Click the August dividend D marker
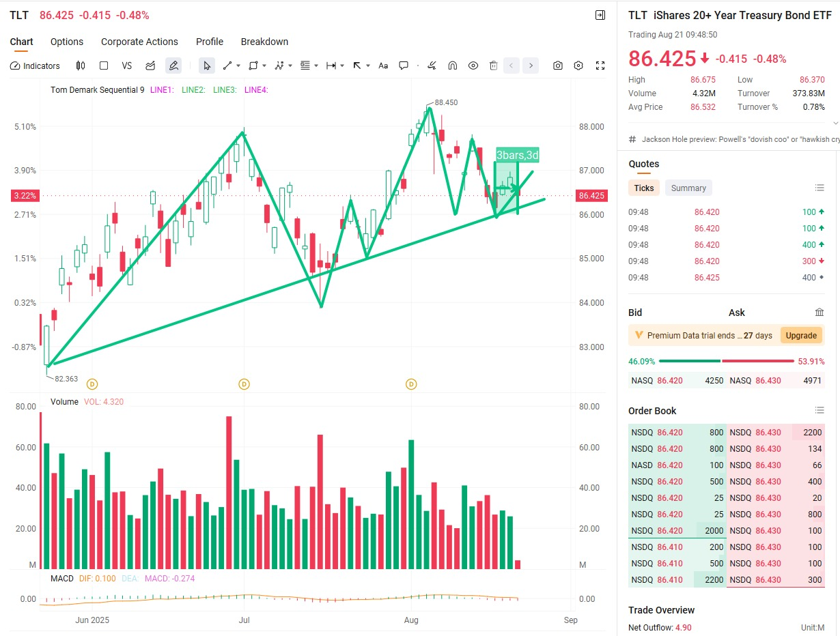Viewport: 840px width, 636px height. point(411,384)
